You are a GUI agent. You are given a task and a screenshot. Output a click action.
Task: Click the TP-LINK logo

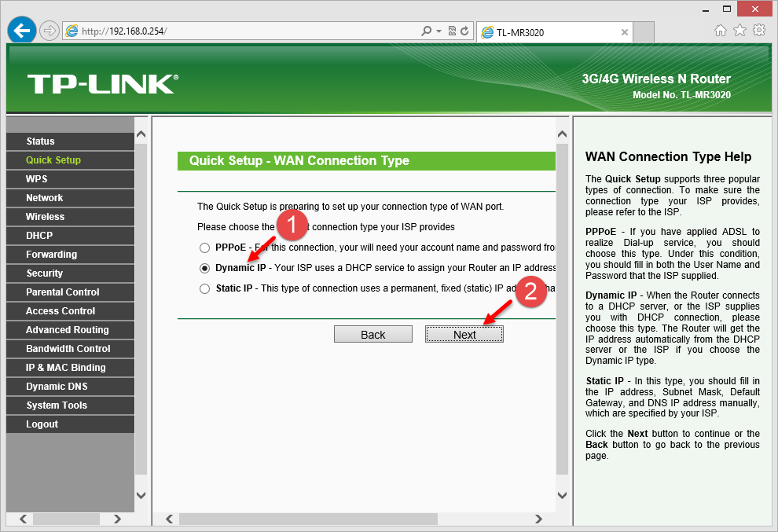pos(103,84)
